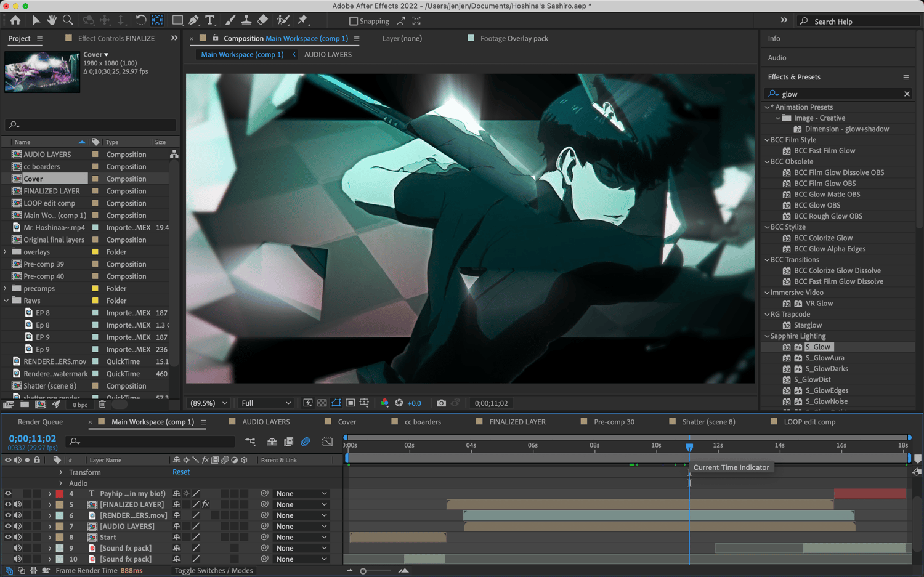Go to the Home screen icon

pyautogui.click(x=15, y=21)
